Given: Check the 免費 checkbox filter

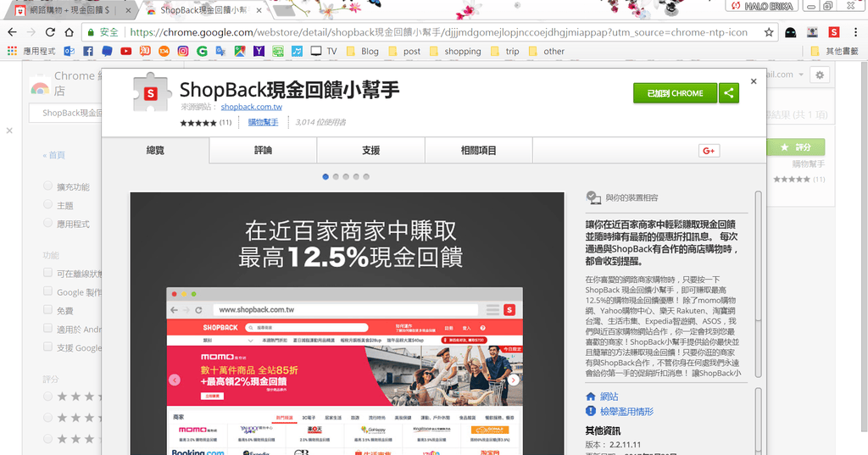Looking at the screenshot, I should (x=48, y=311).
